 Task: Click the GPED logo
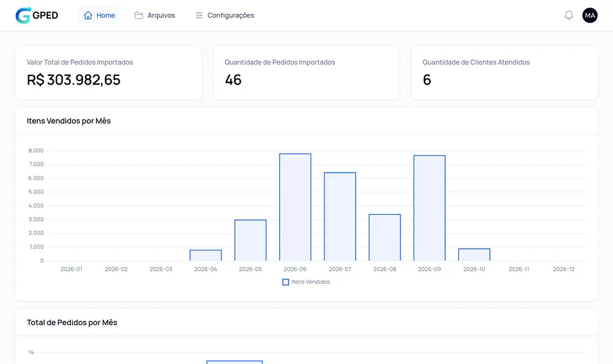pos(37,15)
